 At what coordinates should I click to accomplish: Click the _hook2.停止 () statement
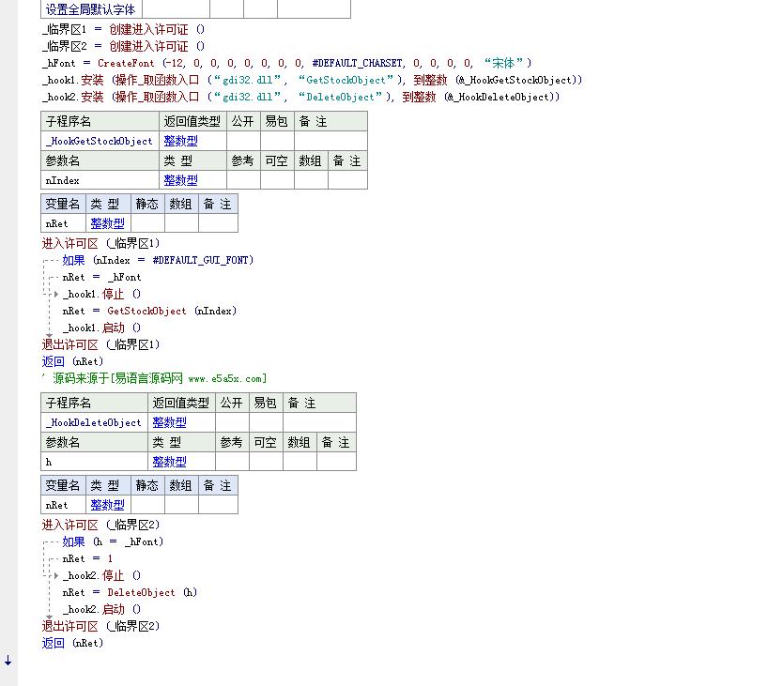102,575
